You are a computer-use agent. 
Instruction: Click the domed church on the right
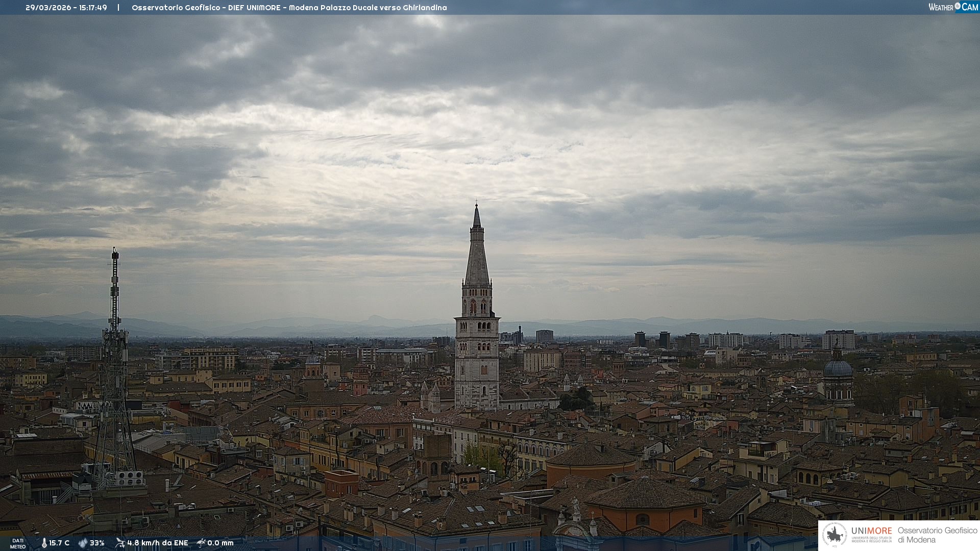(x=838, y=368)
